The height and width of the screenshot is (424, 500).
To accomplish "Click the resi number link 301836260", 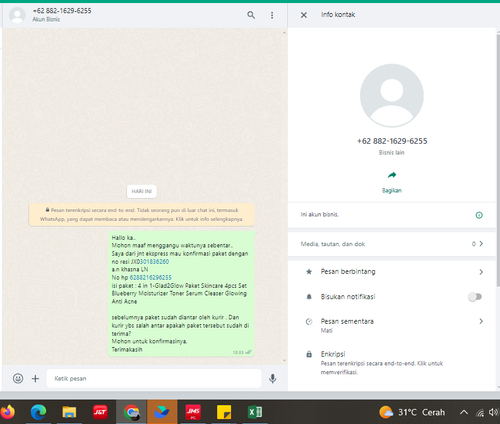I will 154,262.
